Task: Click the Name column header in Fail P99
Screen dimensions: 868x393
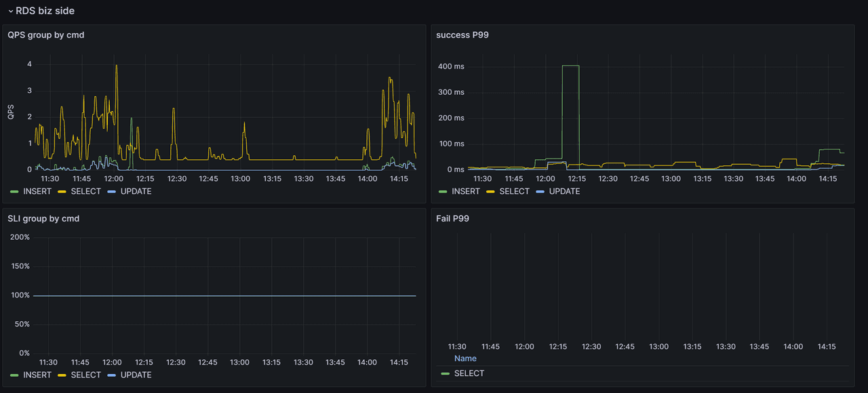Action: tap(464, 358)
